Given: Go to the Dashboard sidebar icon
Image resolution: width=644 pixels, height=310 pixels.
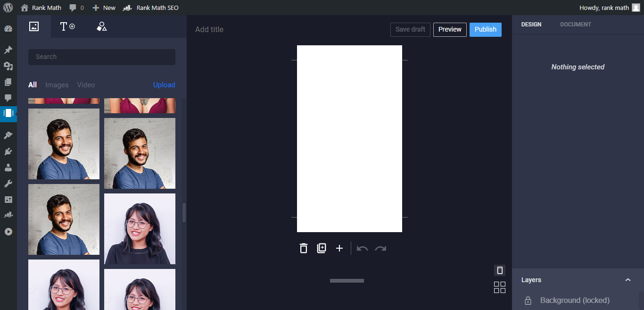Looking at the screenshot, I should pyautogui.click(x=8, y=29).
